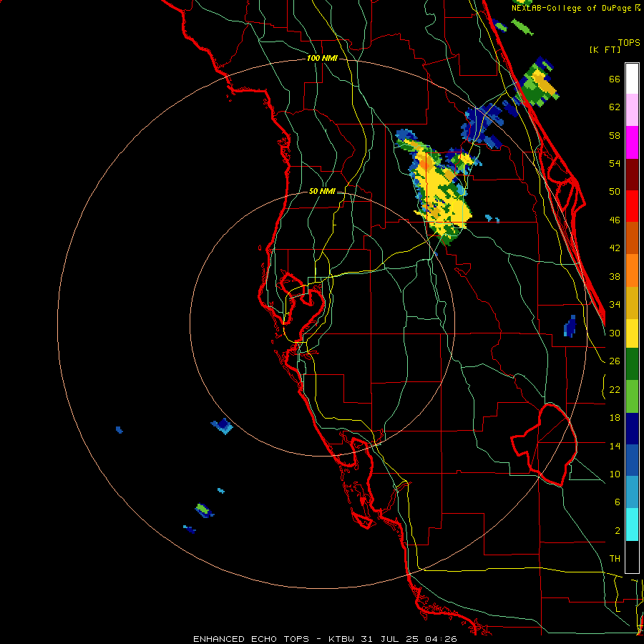Click the black TH threshold legend swatch
This screenshot has width=644, height=644.
click(x=632, y=557)
